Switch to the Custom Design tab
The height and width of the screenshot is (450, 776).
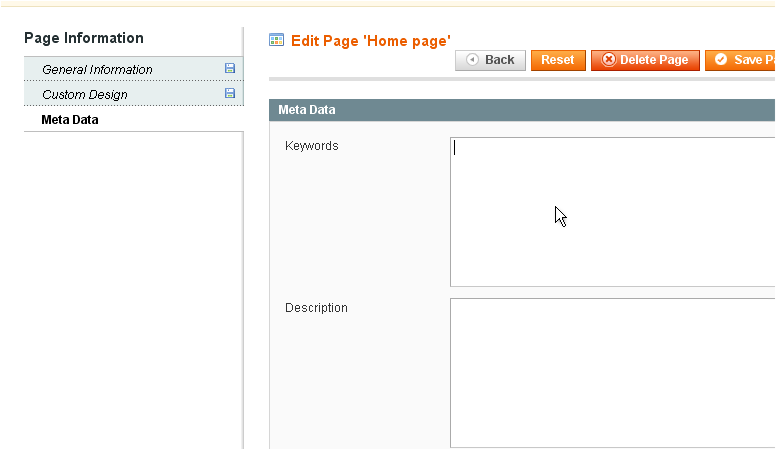[x=84, y=95]
